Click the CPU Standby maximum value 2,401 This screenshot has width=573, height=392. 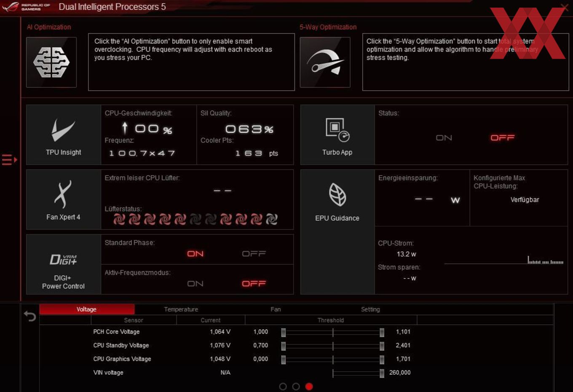(403, 345)
